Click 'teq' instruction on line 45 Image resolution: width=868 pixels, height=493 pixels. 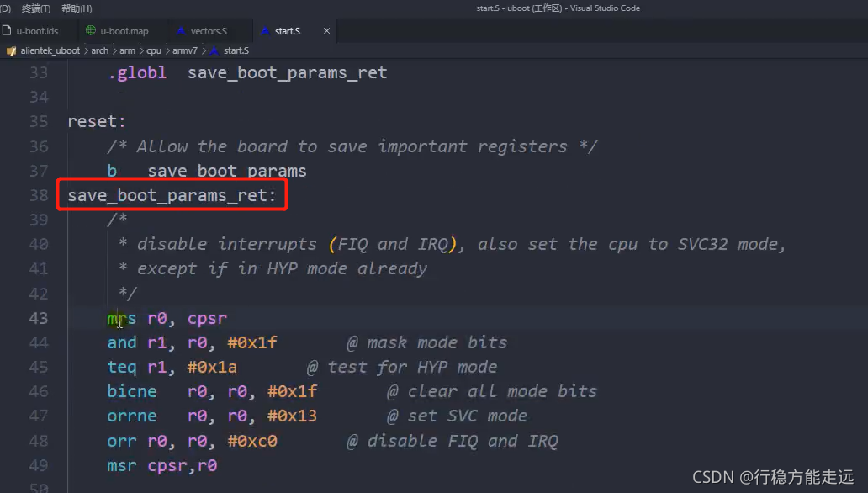pos(121,368)
